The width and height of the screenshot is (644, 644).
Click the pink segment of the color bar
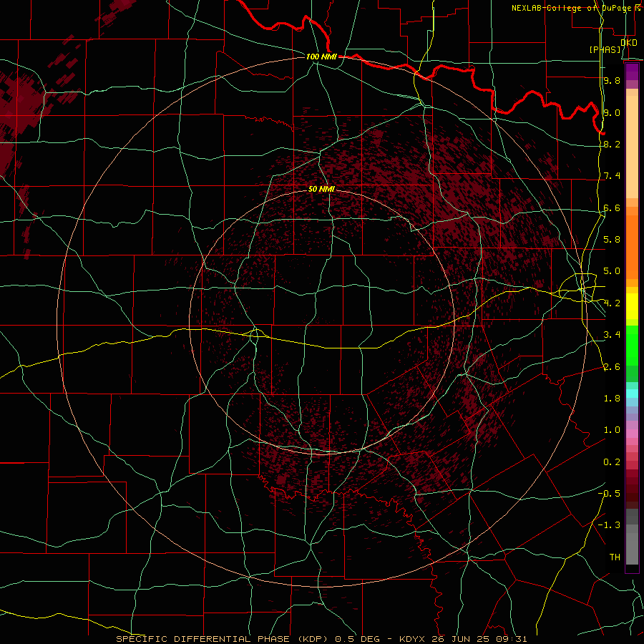point(632,434)
